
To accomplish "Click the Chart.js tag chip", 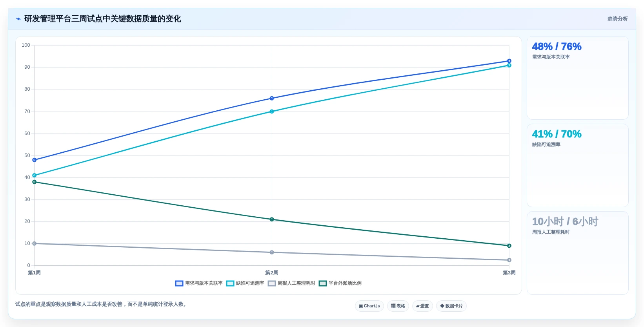I will pyautogui.click(x=369, y=306).
